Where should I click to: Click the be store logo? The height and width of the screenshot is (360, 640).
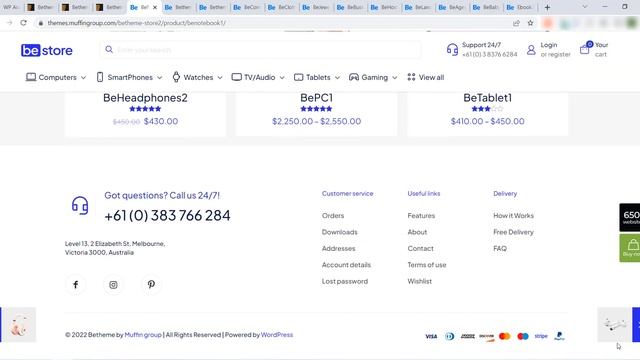pyautogui.click(x=47, y=50)
